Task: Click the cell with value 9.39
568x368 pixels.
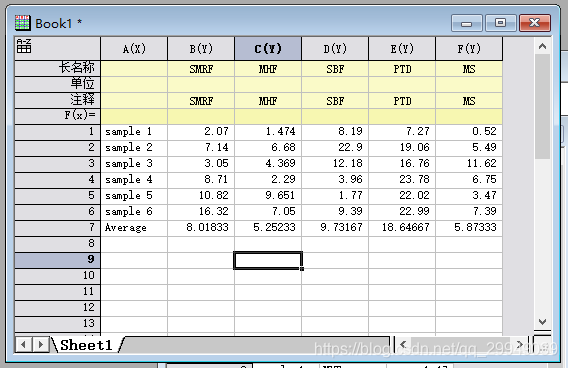Action: (335, 212)
